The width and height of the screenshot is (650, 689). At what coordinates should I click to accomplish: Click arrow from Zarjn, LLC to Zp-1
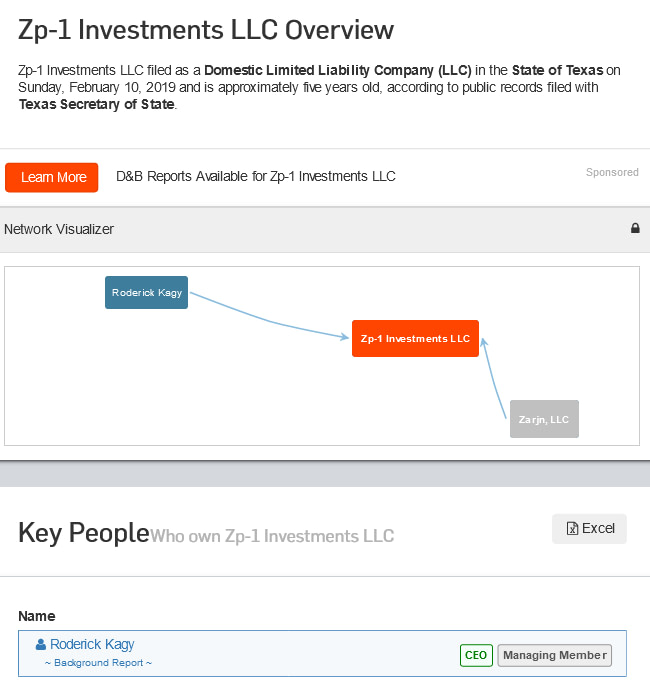coord(494,377)
